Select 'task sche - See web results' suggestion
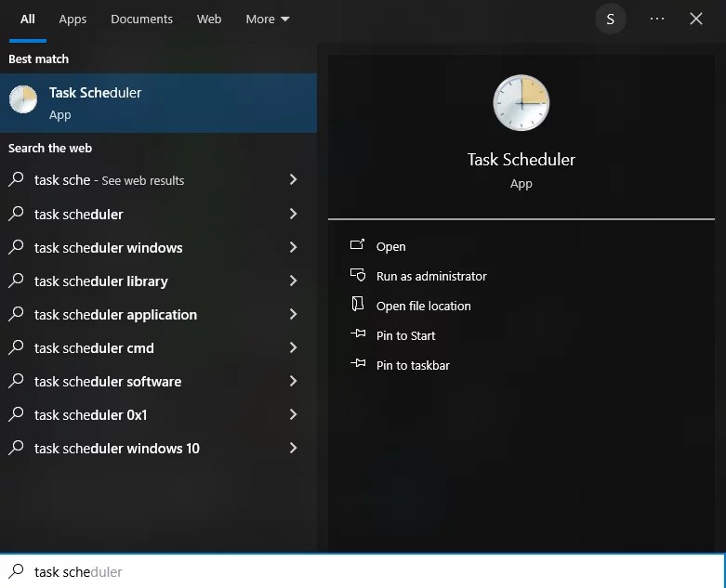The image size is (726, 588). [110, 180]
